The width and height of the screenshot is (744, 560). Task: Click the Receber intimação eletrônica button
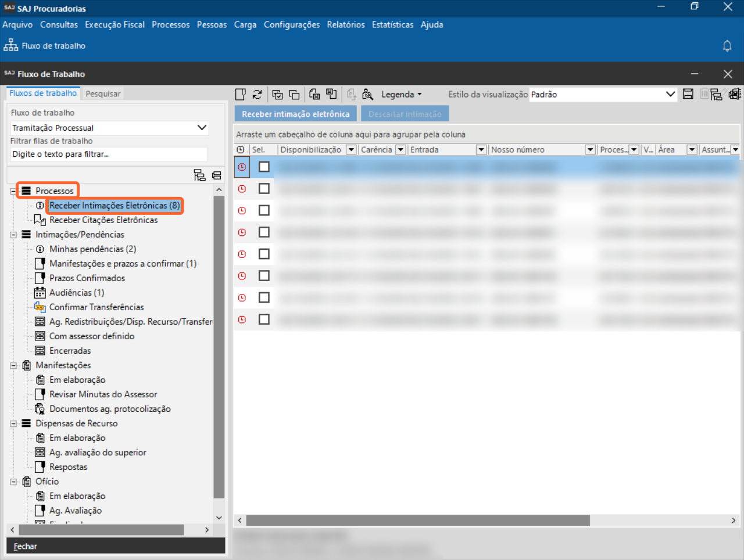(295, 114)
